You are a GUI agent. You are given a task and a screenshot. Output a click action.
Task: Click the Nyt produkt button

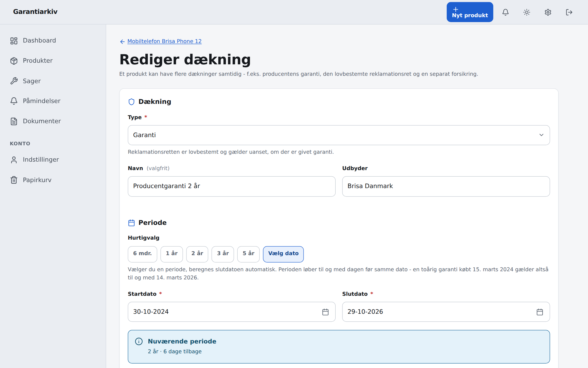470,12
